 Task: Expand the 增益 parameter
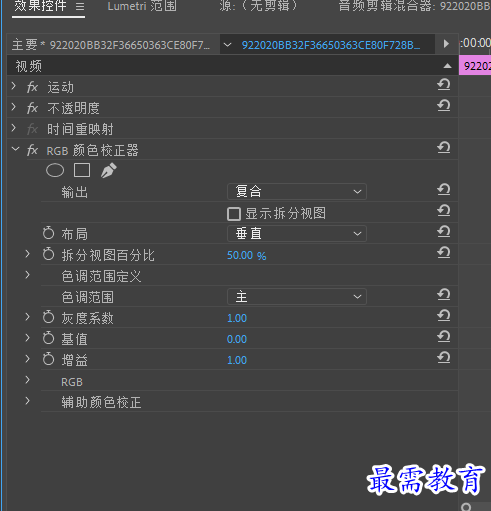pyautogui.click(x=28, y=359)
